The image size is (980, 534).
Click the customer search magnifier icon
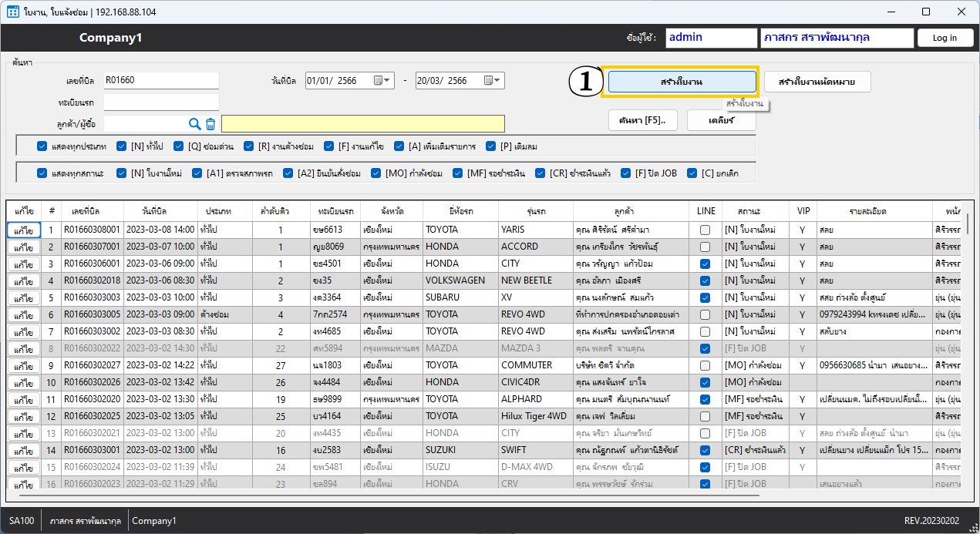[x=195, y=124]
